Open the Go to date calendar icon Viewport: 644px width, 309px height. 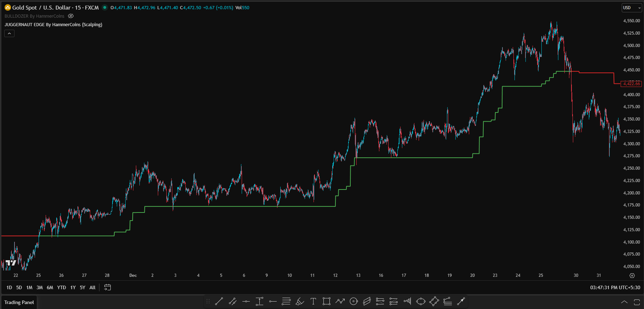(x=108, y=287)
